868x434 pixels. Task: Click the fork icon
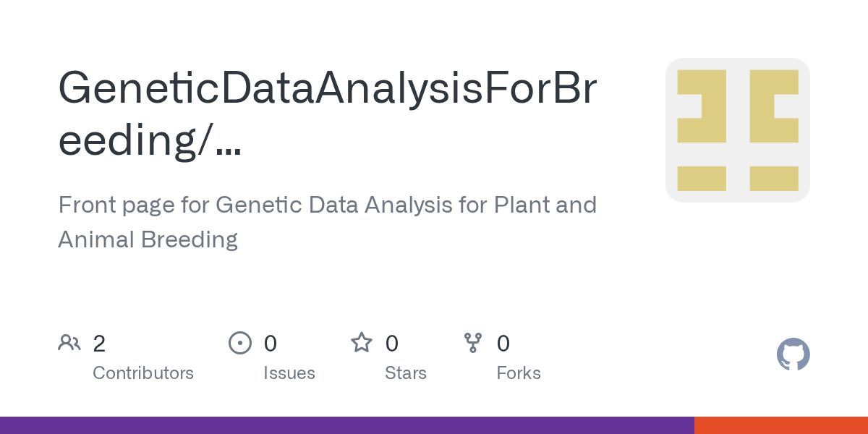[473, 343]
